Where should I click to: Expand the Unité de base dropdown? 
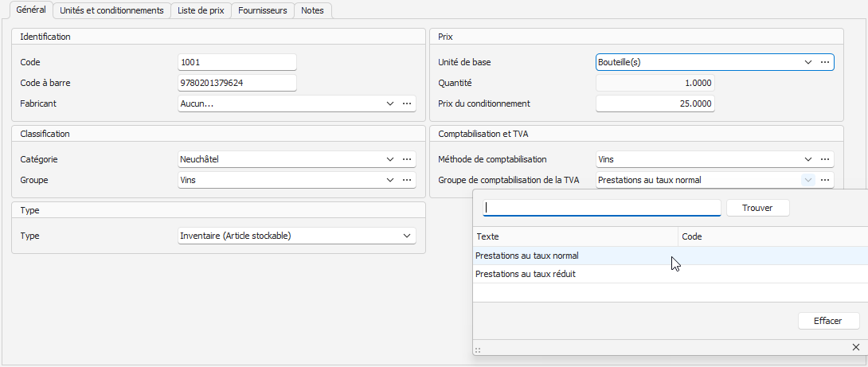[807, 62]
